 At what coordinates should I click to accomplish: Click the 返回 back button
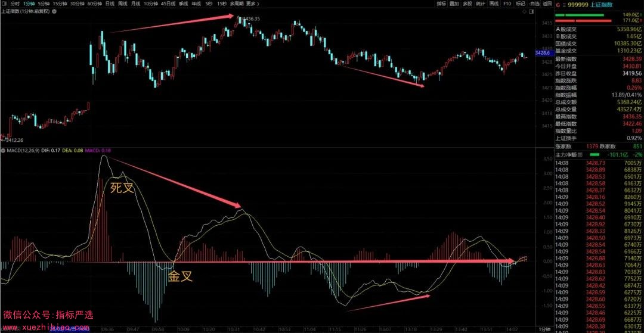coord(547,4)
